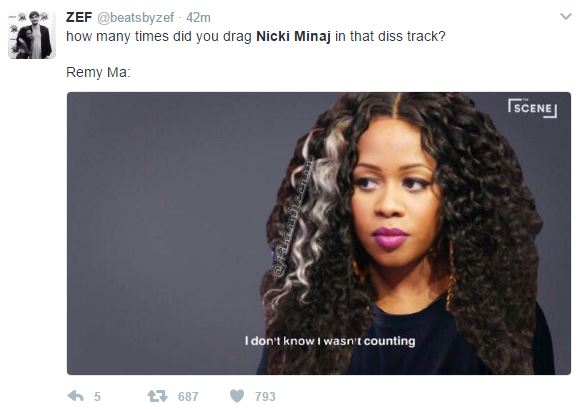Like the tweet with the heart icon
The image size is (583, 409).
tap(237, 396)
